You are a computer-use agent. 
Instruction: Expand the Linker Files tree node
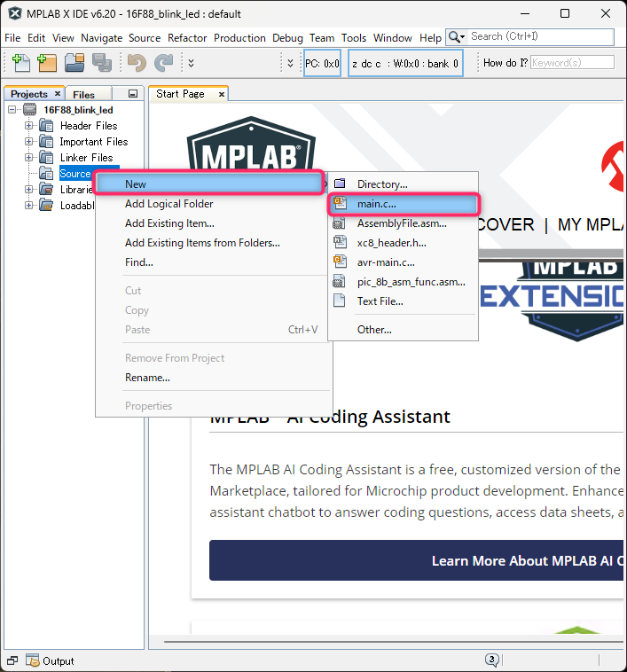(28, 157)
